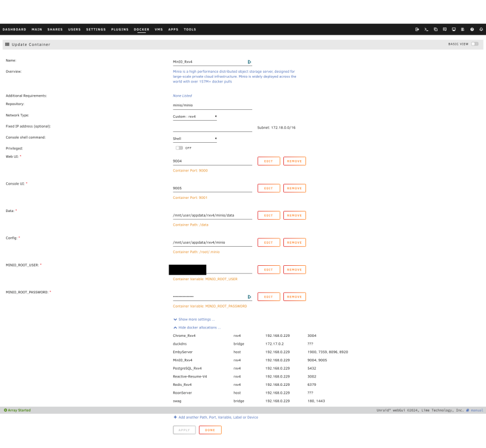
Task: Open the system log icon
Action: pos(463,29)
